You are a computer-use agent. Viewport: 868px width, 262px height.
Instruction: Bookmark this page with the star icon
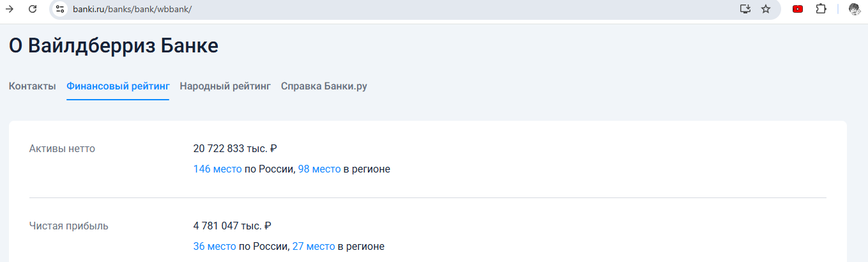766,9
